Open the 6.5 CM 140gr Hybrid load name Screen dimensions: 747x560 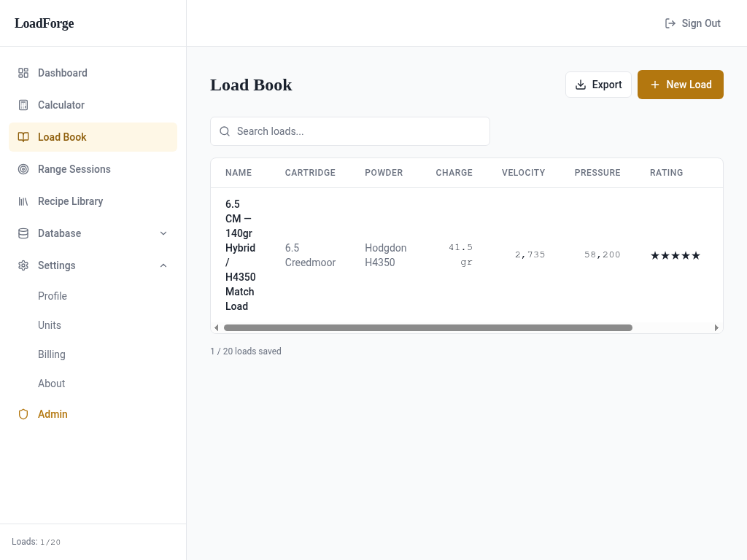241,255
